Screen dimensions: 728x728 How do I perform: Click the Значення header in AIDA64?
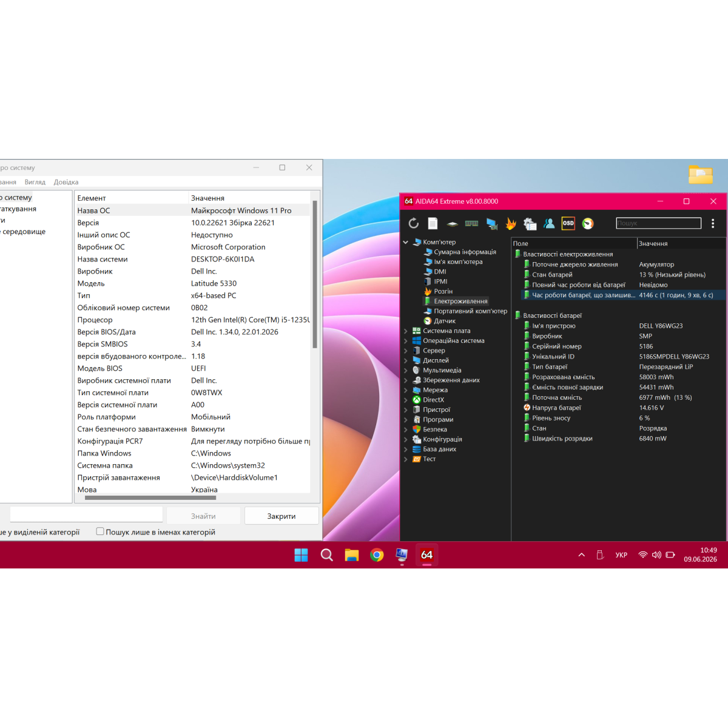(x=682, y=243)
